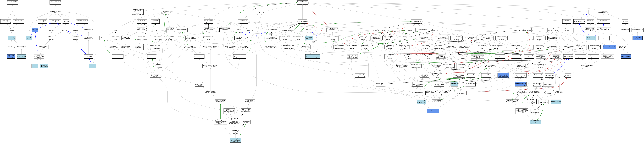Select the innate immune response node
Viewport: 644px width, 143px height.
coord(152,57)
